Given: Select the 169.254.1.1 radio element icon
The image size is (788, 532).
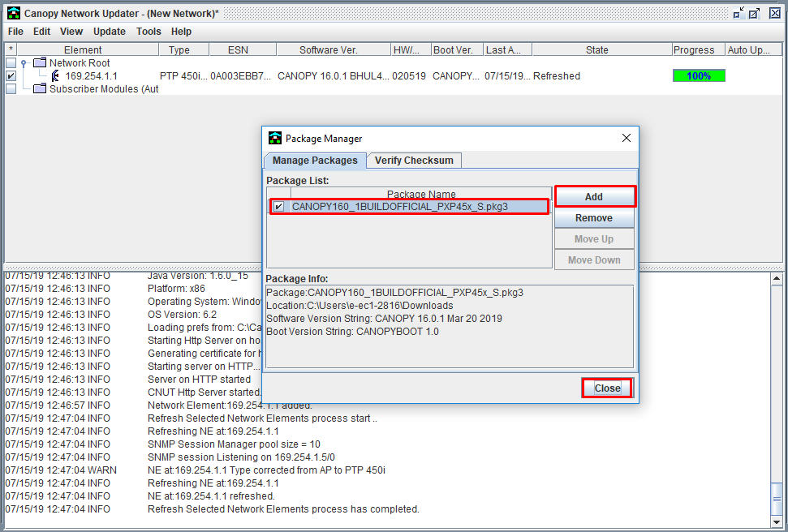Looking at the screenshot, I should pos(55,76).
